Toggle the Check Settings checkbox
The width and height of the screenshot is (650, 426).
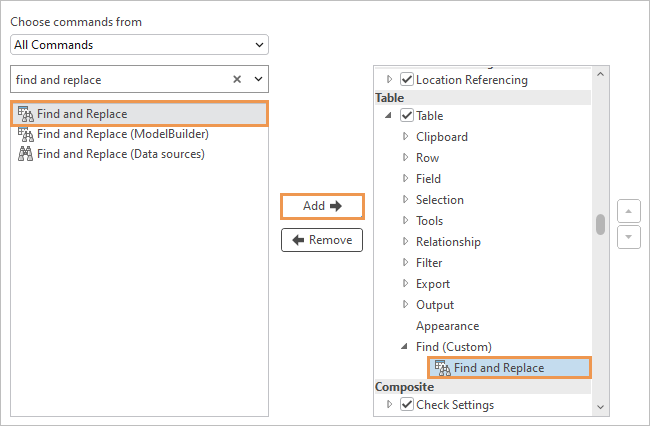(x=407, y=405)
